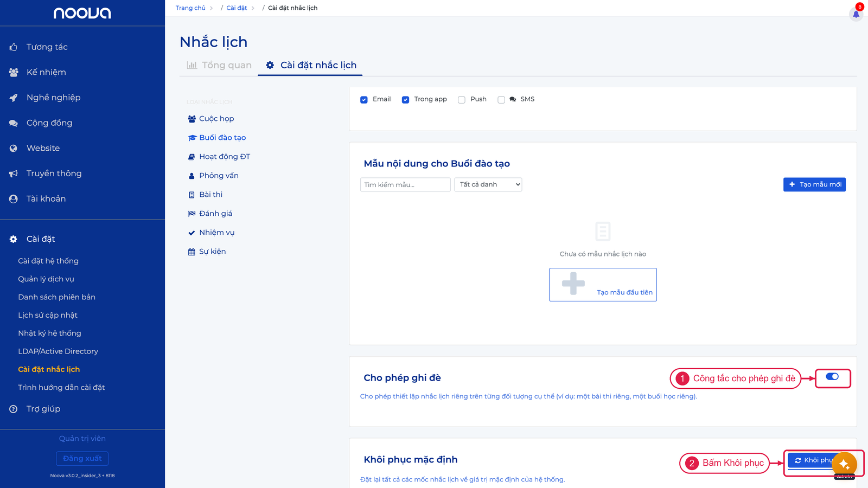Click the Nghề nghiệp rocket icon

pos(14,98)
